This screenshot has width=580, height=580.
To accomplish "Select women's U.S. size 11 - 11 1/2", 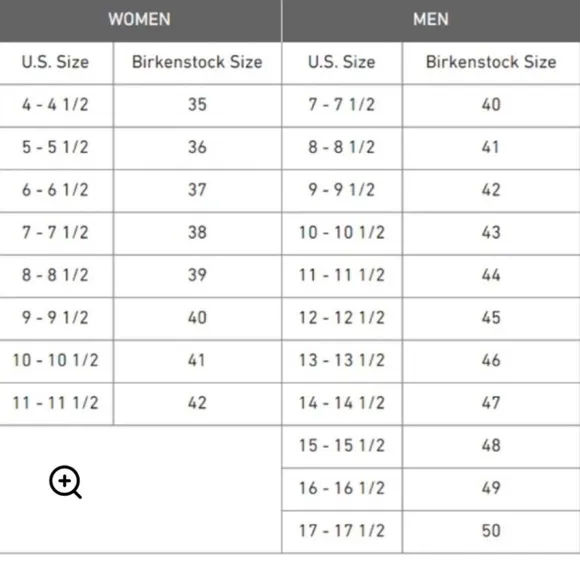I will pos(56,404).
